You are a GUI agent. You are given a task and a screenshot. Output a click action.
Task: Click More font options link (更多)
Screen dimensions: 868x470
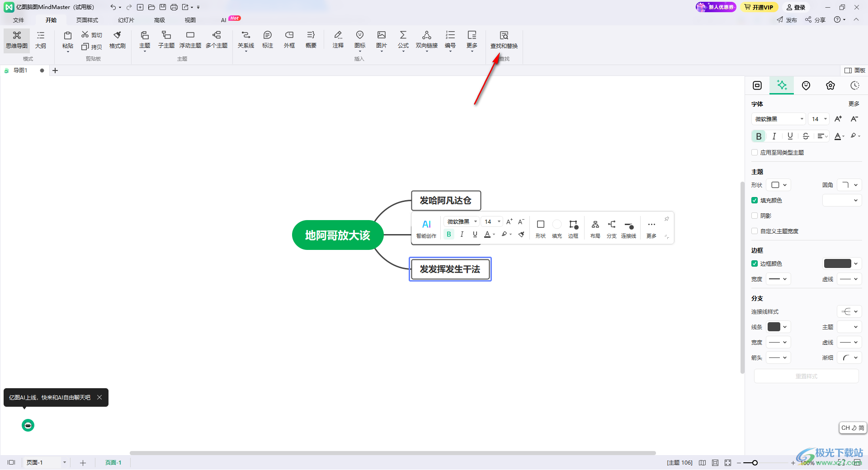pos(854,104)
